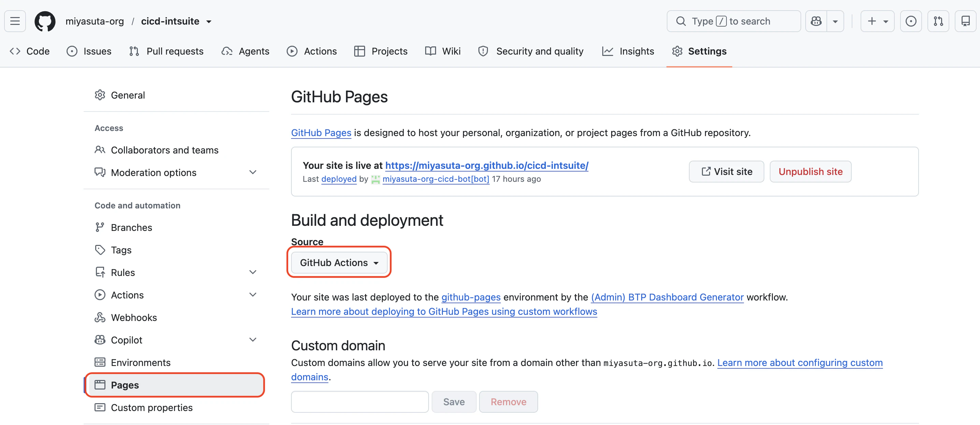Open the Security and quality tab

(531, 51)
